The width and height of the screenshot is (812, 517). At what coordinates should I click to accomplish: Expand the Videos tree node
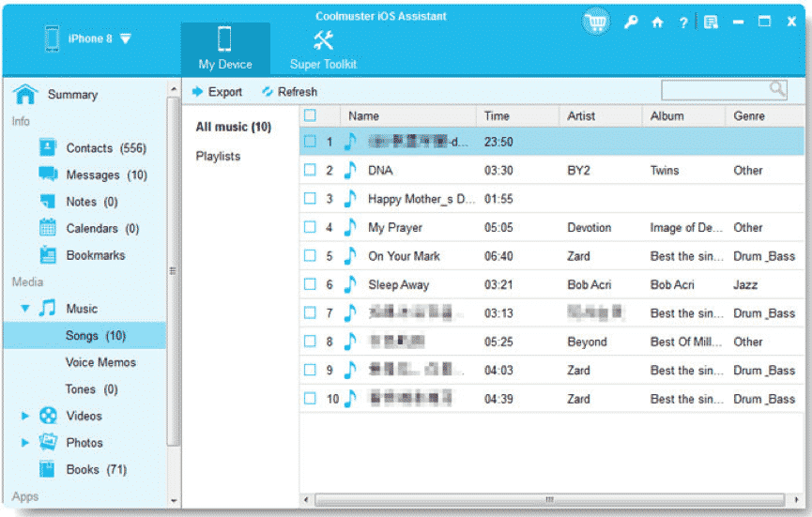point(24,416)
